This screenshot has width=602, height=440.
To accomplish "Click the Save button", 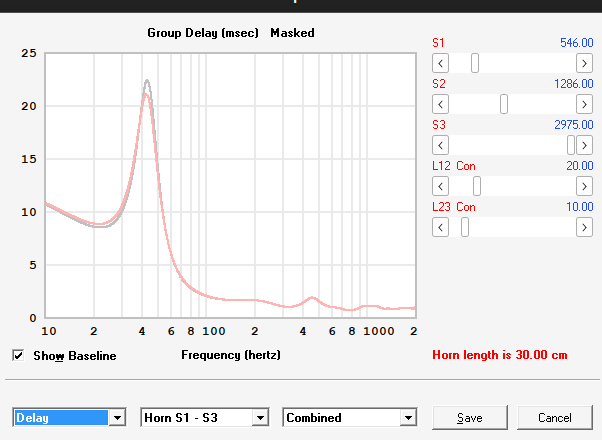I will [470, 417].
